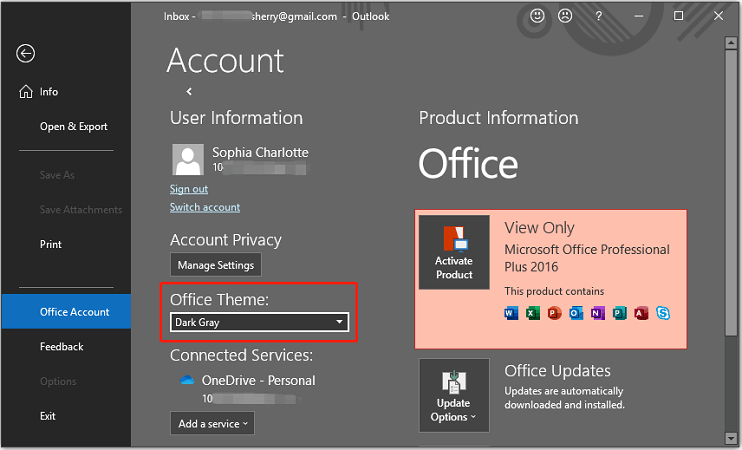Image resolution: width=742 pixels, height=450 pixels.
Task: Click the PowerPoint app icon
Action: (x=555, y=313)
